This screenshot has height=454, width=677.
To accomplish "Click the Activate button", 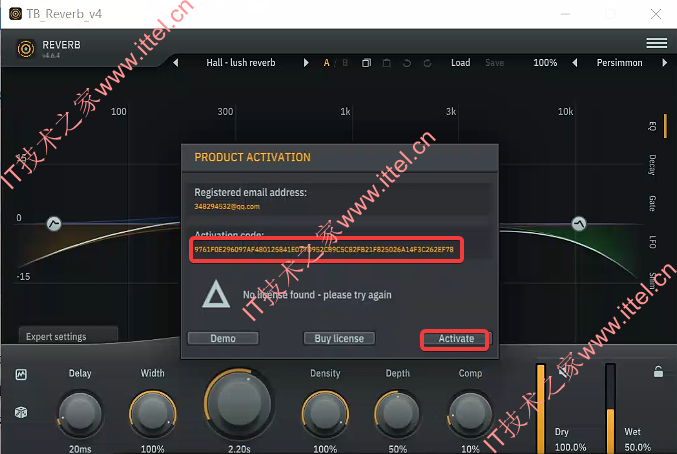I will [x=456, y=339].
